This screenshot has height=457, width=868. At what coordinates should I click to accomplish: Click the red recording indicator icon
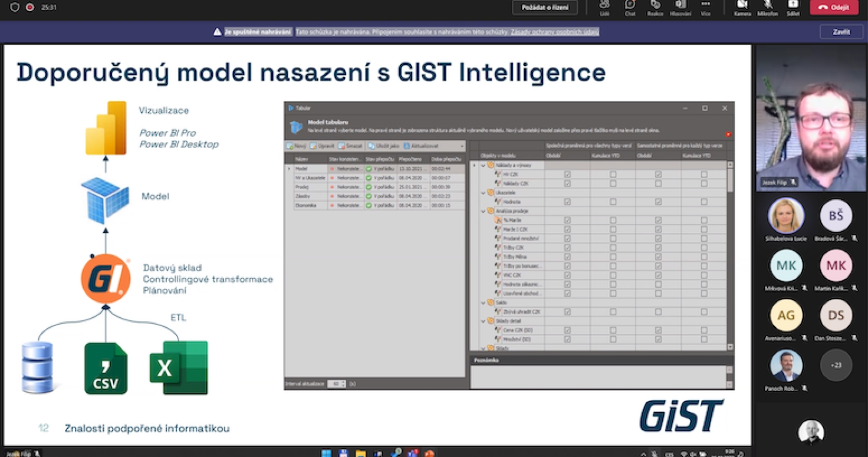pyautogui.click(x=30, y=8)
